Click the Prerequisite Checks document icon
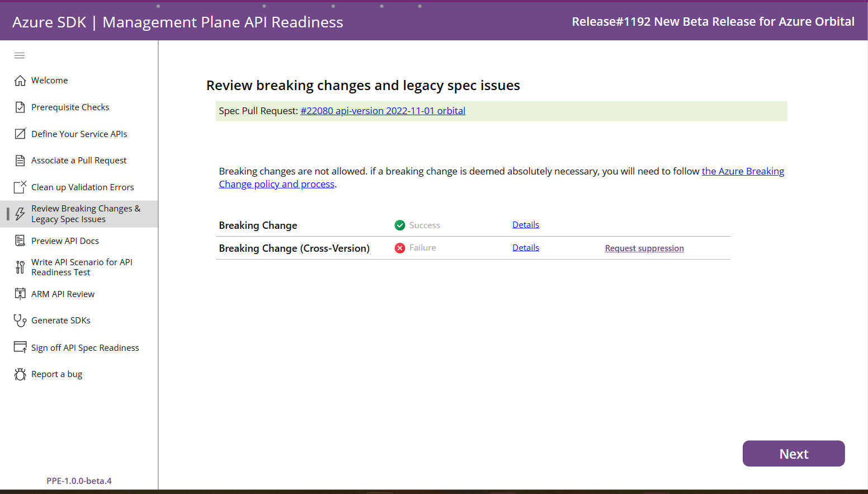This screenshot has height=494, width=868. 20,107
